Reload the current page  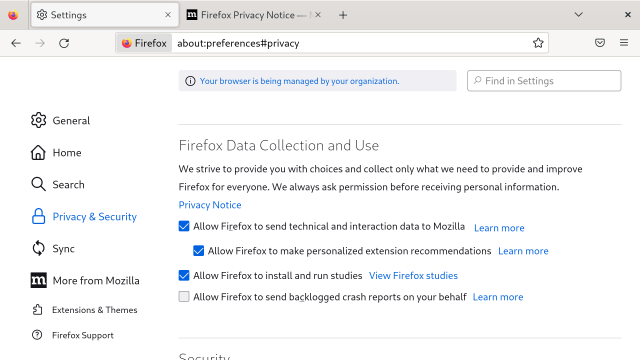click(x=64, y=43)
